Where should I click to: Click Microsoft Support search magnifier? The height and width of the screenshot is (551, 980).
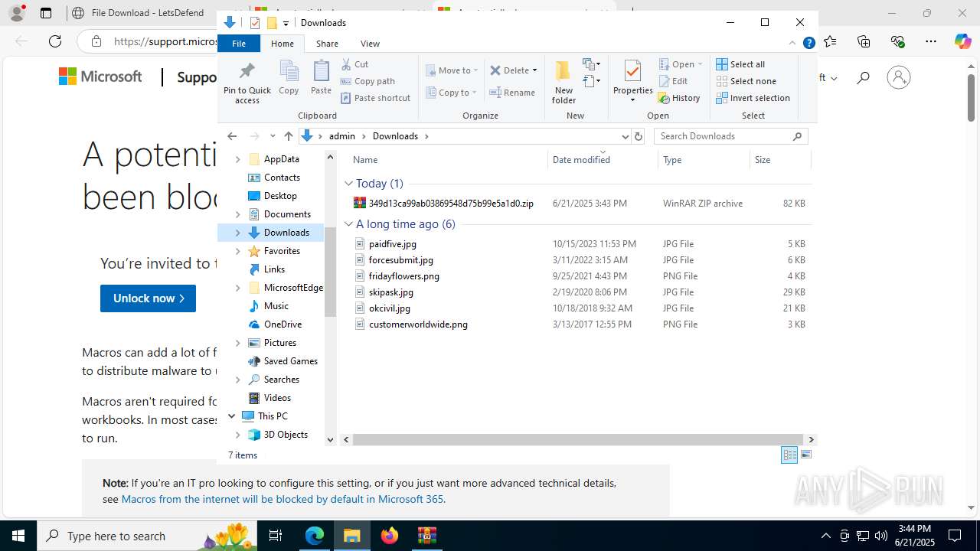(863, 77)
